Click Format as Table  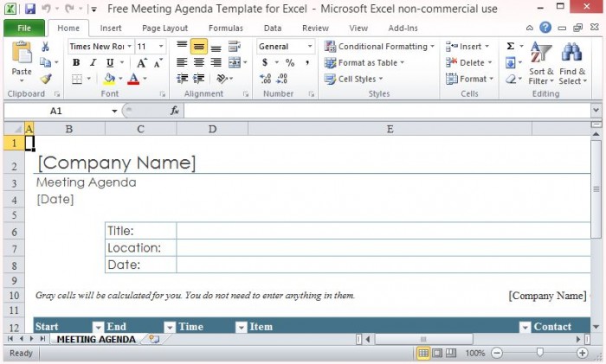point(364,62)
